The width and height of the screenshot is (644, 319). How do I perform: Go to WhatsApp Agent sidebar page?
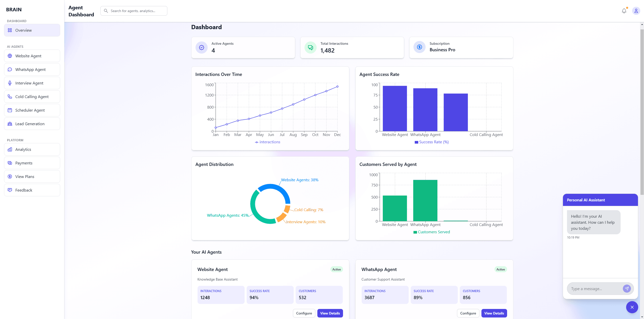[x=32, y=69]
